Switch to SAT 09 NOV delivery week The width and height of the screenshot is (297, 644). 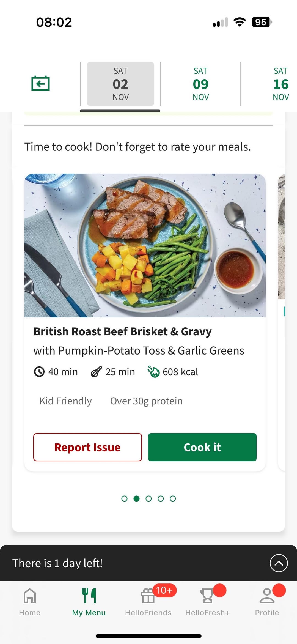tap(201, 84)
